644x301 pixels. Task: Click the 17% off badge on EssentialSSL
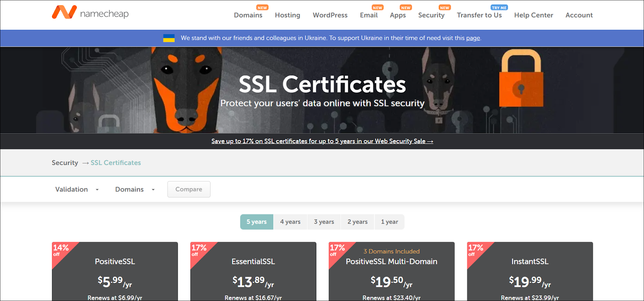tap(199, 250)
